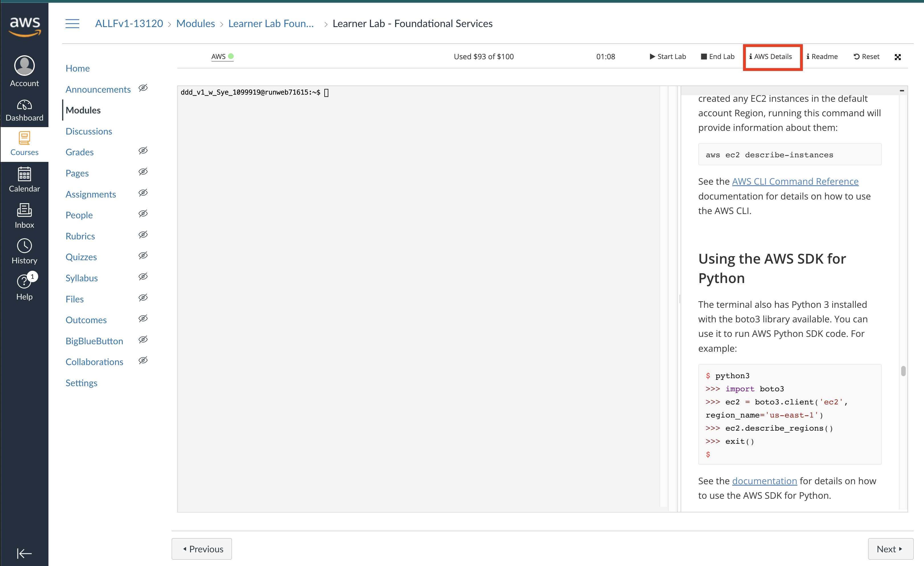Collapse the global navigation sidebar arrow
The image size is (924, 566).
click(25, 553)
